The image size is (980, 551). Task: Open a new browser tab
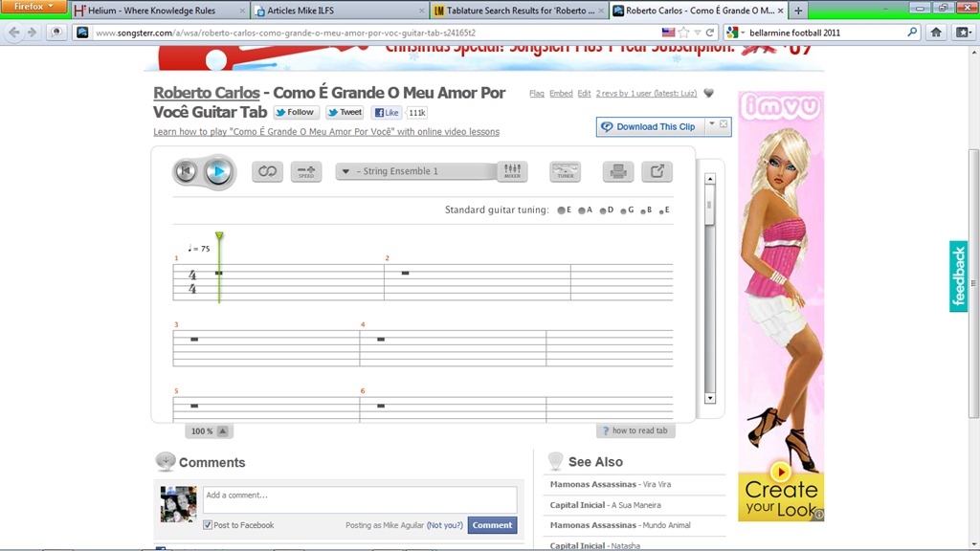coord(798,11)
